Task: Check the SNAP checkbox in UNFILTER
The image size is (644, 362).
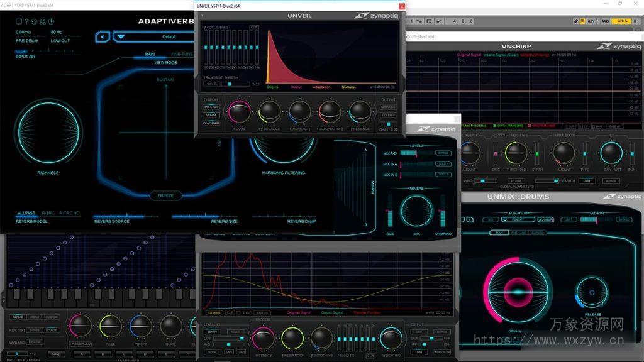Action: click(x=238, y=312)
